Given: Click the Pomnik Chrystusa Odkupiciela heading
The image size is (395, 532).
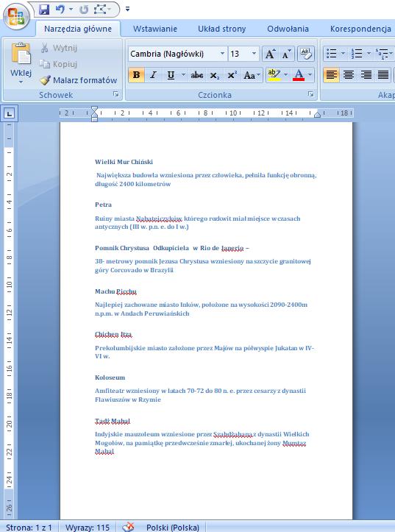Looking at the screenshot, I should (x=172, y=248).
